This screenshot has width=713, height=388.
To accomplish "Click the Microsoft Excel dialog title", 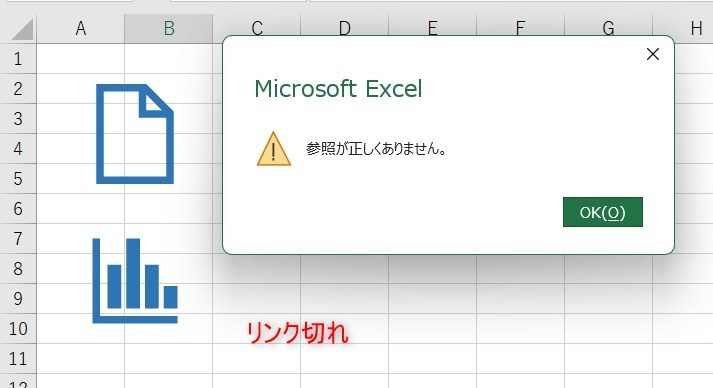I will click(x=338, y=89).
